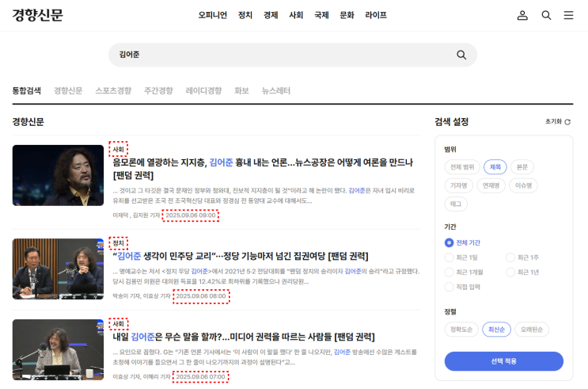This screenshot has height=389, width=588.
Task: Switch to 스포츠경향 tab
Action: coord(113,90)
